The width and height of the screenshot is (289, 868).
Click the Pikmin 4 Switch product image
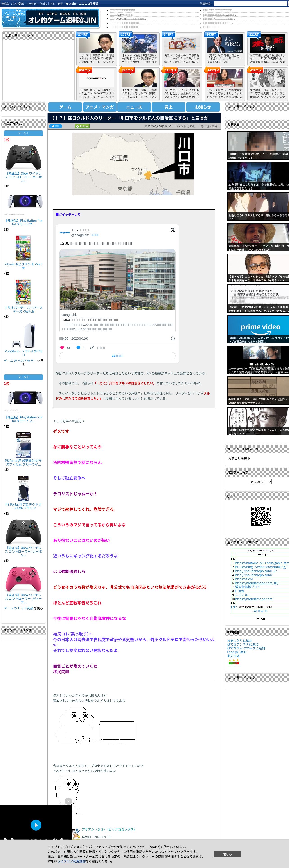tap(23, 248)
